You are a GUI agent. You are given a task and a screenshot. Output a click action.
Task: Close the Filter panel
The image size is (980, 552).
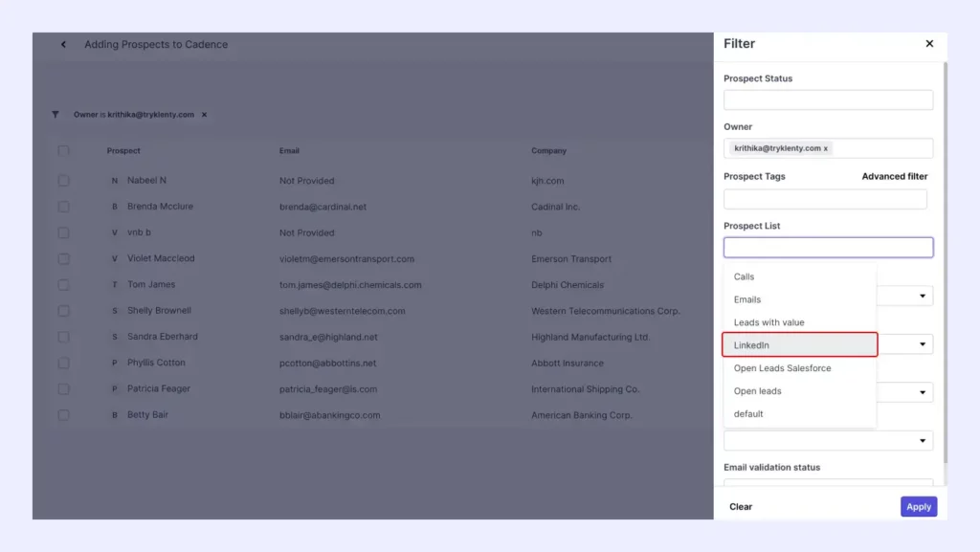click(929, 44)
